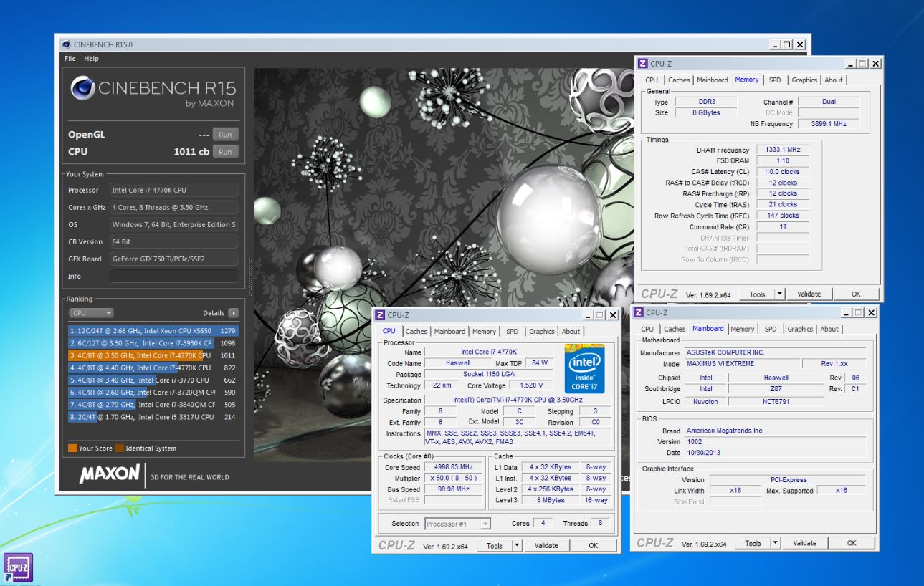Select the i7-3720QM ranking row

point(153,392)
